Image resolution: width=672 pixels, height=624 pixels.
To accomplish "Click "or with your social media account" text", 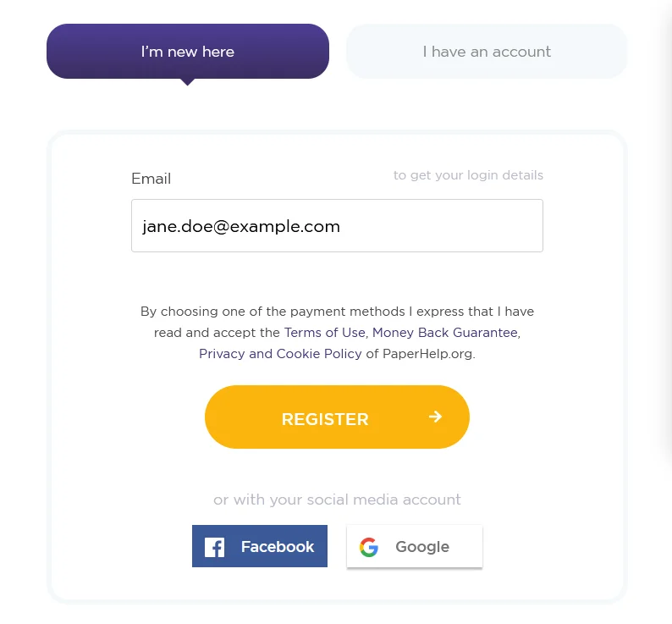I will [x=337, y=500].
